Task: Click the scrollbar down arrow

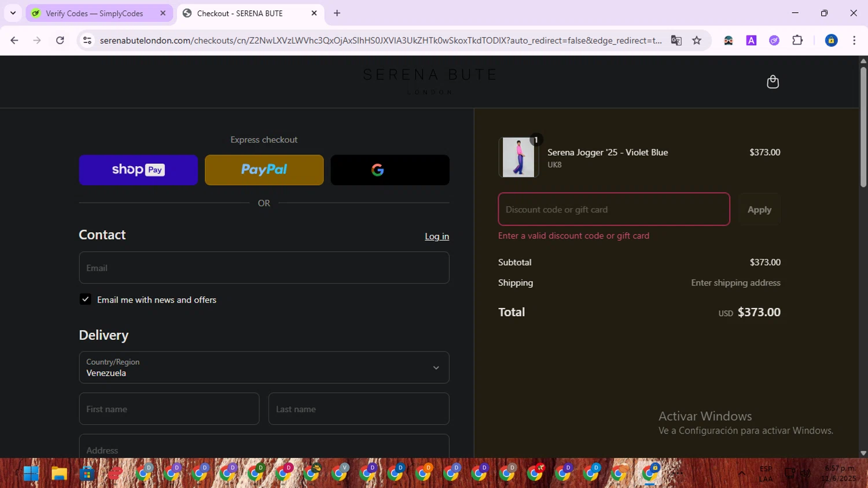Action: (863, 453)
